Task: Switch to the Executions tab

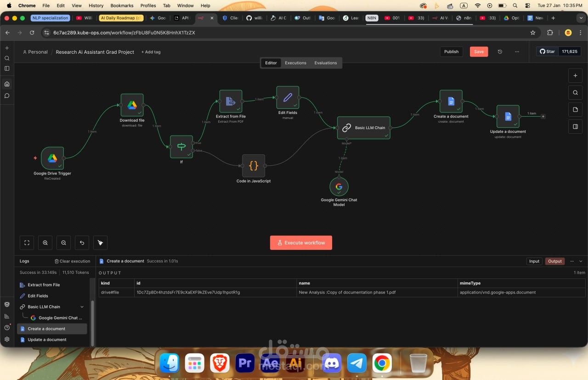Action: coord(295,62)
